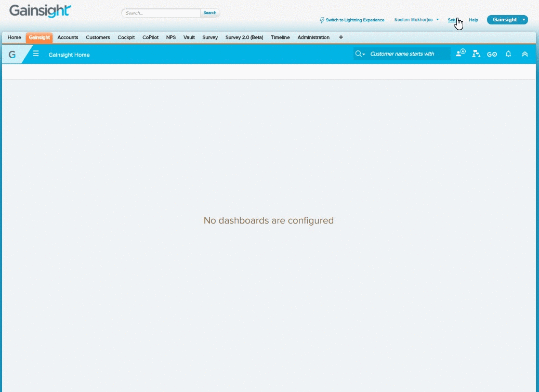
Task: Go to the Administration tab
Action: [313, 37]
